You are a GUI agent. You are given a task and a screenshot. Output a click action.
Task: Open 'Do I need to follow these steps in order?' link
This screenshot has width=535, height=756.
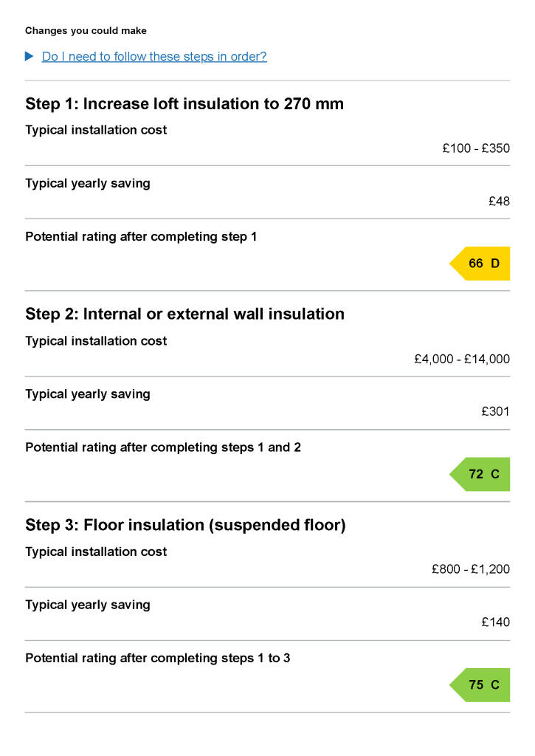(x=154, y=57)
